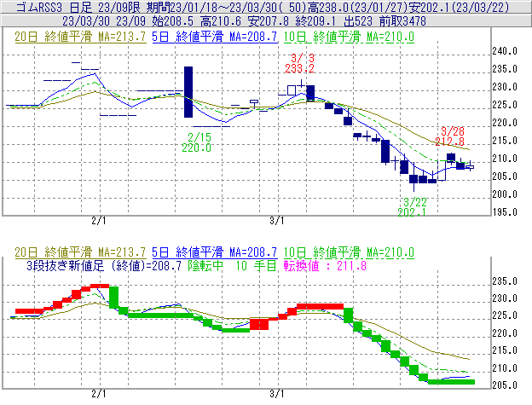Click the lower chart '205.0' axis value
This screenshot has width=532, height=405.
505,385
